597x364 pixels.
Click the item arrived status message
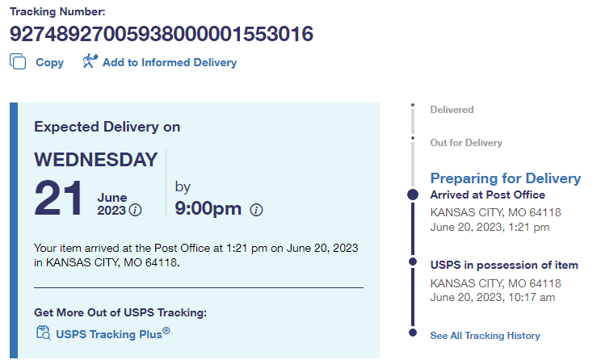pyautogui.click(x=196, y=255)
